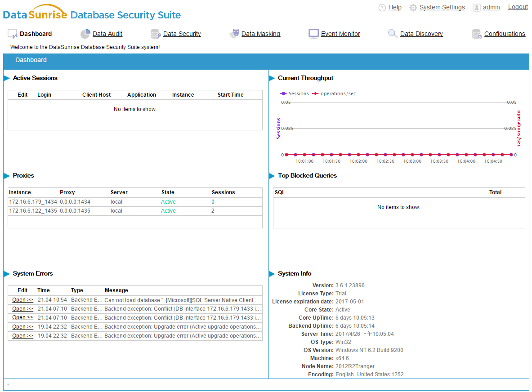
Task: Select proxy row 172.16.6.122_1435
Action: coord(135,211)
